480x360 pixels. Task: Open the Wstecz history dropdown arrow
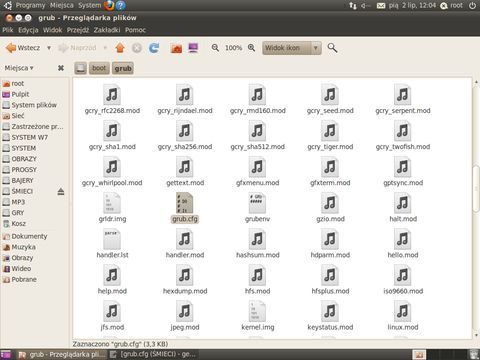click(49, 48)
